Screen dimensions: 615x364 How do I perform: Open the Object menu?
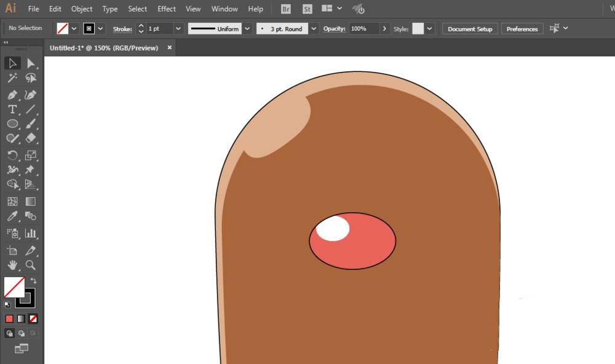[x=82, y=9]
